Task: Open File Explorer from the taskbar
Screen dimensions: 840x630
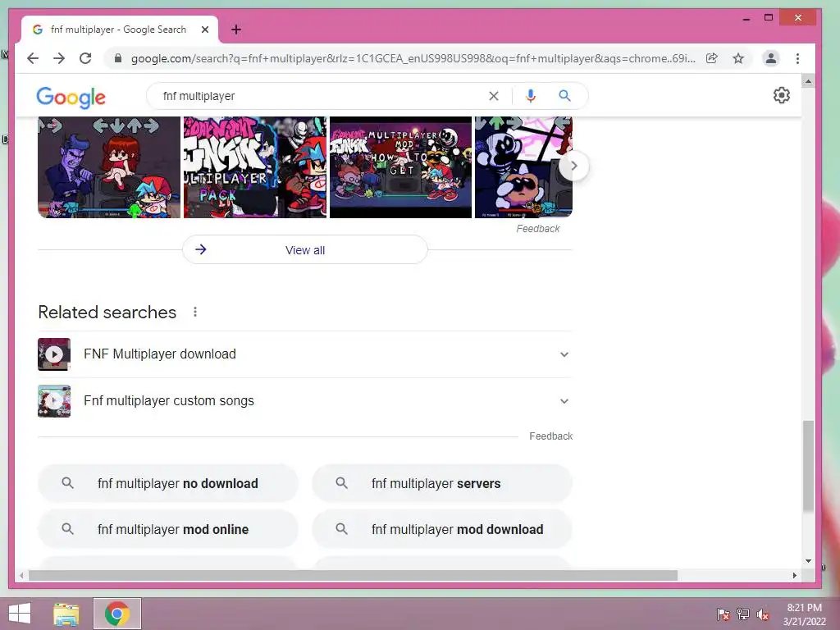Action: pyautogui.click(x=66, y=614)
